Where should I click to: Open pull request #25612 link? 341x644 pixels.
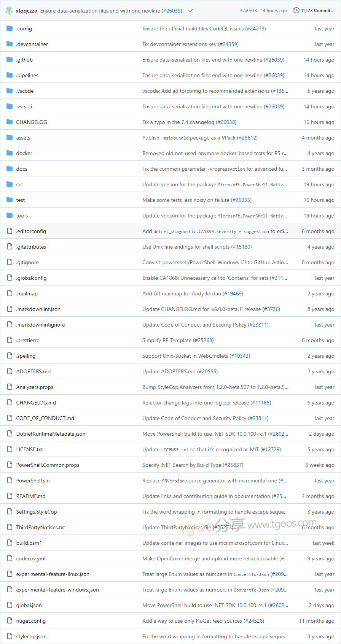point(247,138)
